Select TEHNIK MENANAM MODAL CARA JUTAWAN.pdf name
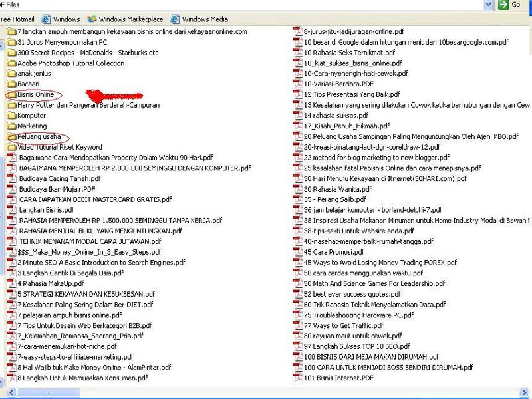Screen dimensions: 532x399 [x=90, y=241]
